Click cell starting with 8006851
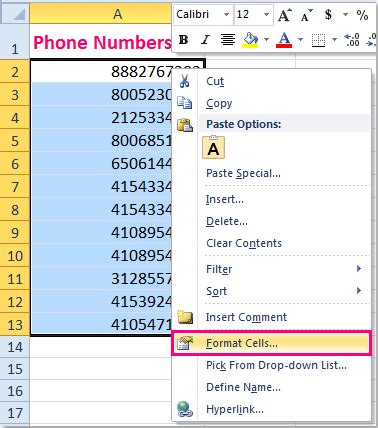Viewport: 378px width, 428px height. coord(101,141)
